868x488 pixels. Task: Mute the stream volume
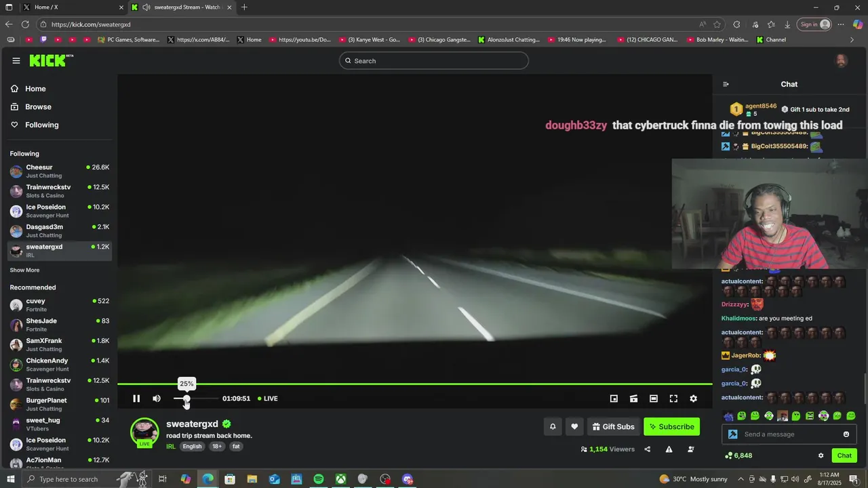[x=157, y=399]
